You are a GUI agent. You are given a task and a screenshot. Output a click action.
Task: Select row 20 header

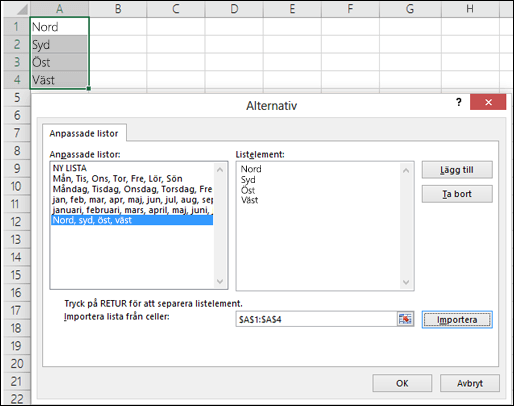tap(16, 363)
